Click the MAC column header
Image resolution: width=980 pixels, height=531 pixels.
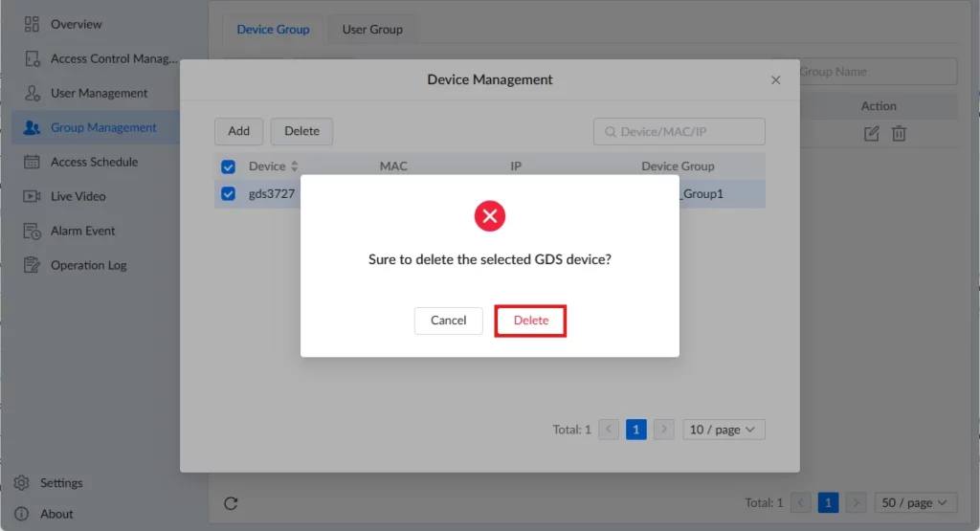(x=393, y=166)
